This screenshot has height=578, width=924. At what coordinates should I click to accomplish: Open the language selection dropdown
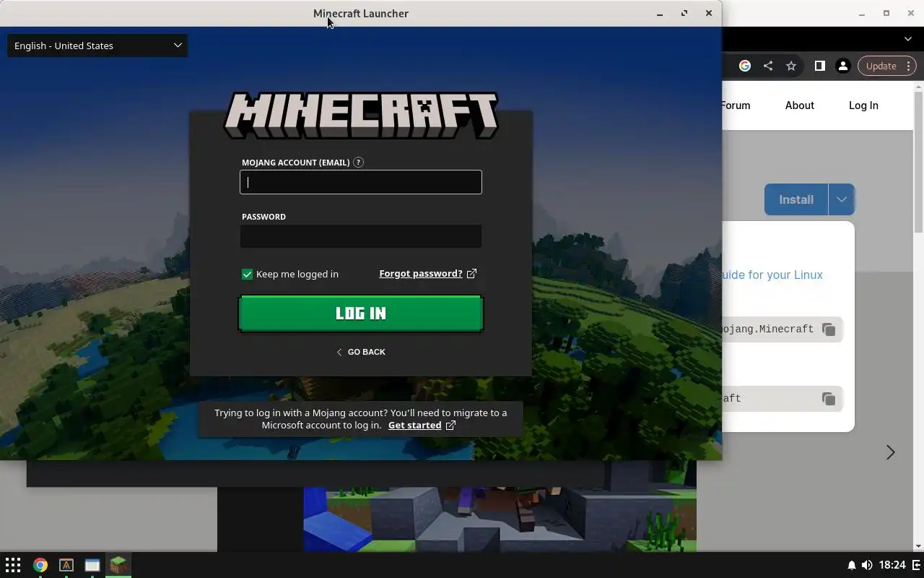[97, 46]
